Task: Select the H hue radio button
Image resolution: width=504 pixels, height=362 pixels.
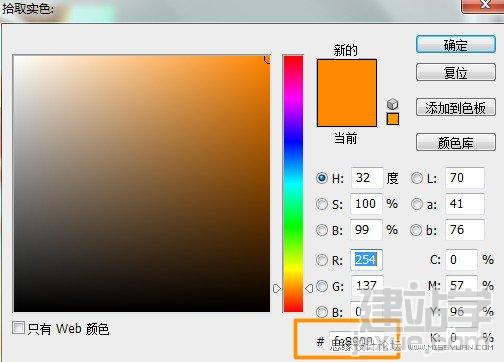Action: point(322,178)
